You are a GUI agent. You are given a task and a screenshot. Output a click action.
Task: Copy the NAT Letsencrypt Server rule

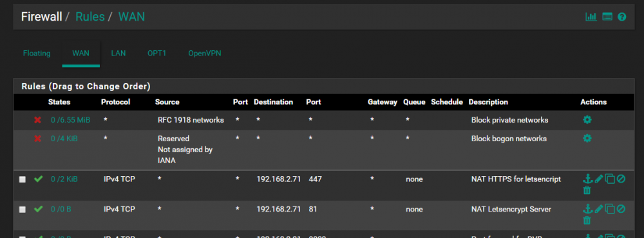(610, 209)
